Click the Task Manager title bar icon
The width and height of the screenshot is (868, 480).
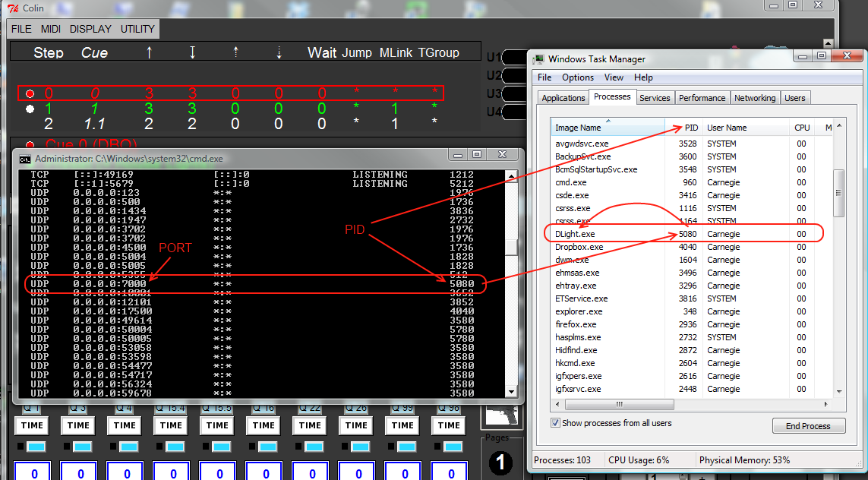click(538, 59)
